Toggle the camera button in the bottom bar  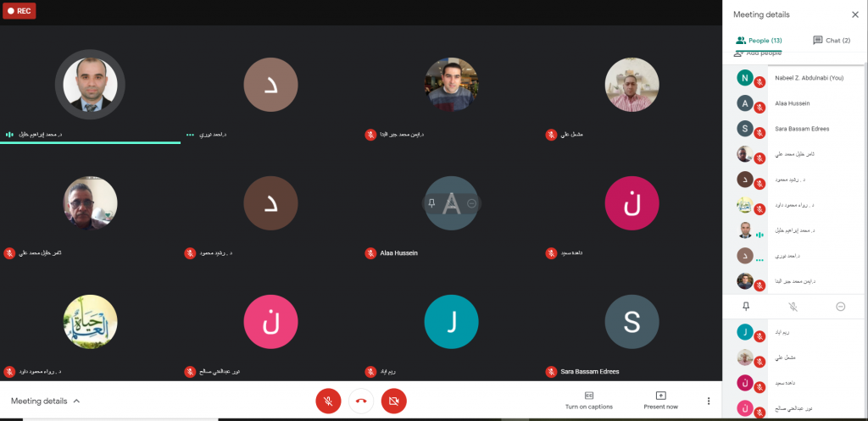393,401
